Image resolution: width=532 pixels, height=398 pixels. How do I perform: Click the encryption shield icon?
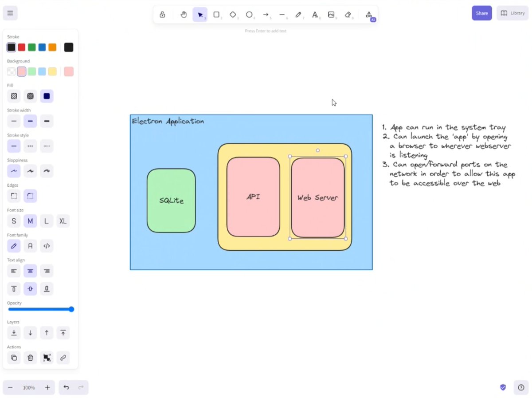tap(503, 387)
